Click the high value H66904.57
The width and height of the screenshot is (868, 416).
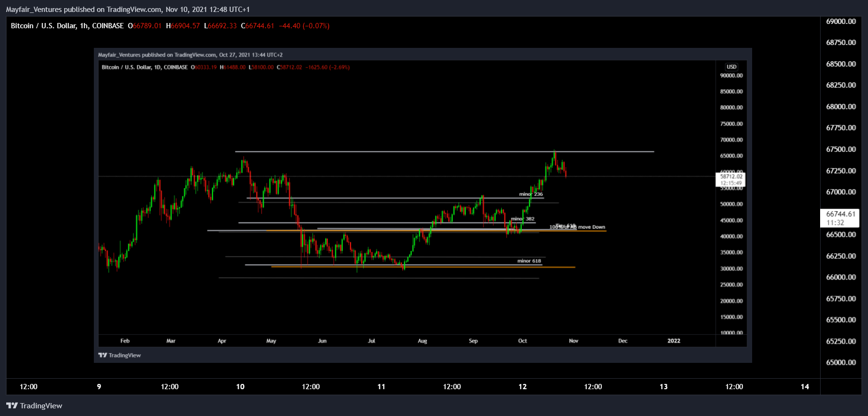[183, 26]
